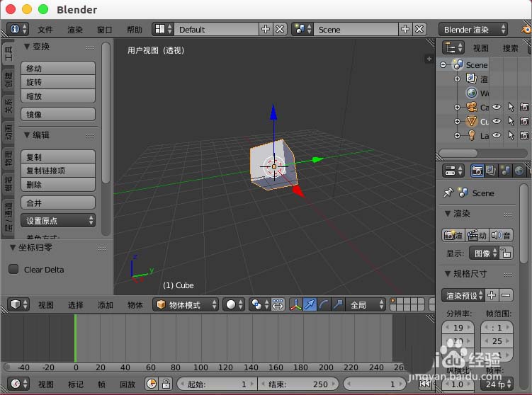Toggle Clear Delta checkbox
Viewport: 532px width, 395px height.
click(13, 269)
